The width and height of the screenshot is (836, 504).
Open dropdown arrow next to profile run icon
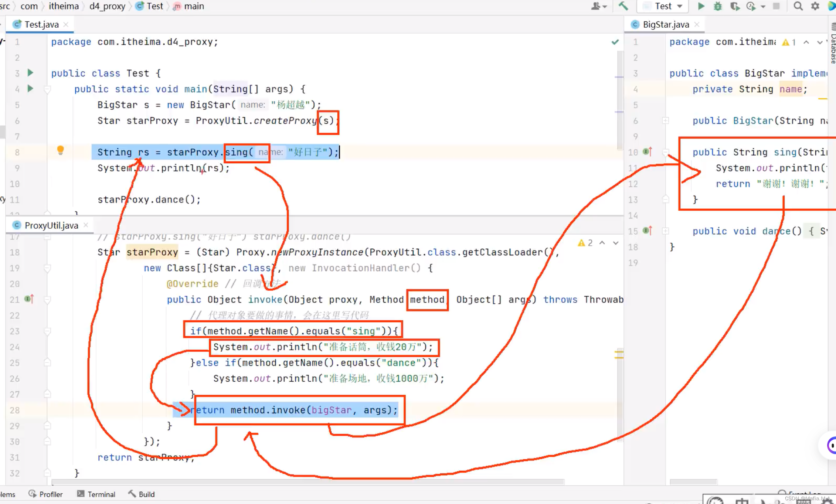pos(763,7)
